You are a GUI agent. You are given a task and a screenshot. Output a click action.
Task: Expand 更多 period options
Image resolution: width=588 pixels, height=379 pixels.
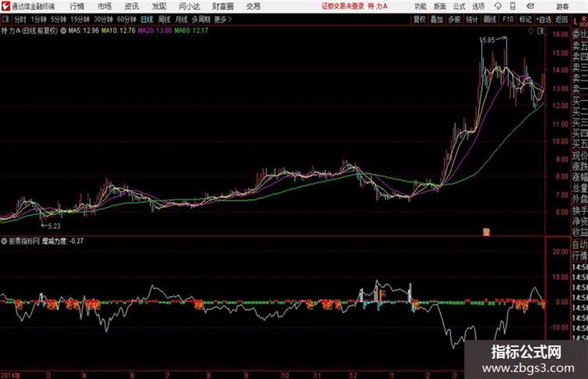click(223, 19)
